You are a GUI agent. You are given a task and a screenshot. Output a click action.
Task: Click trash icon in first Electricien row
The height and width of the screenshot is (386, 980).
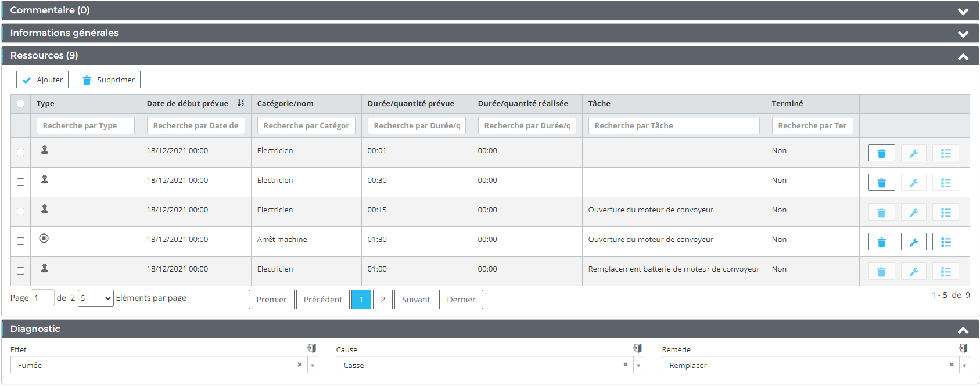881,153
